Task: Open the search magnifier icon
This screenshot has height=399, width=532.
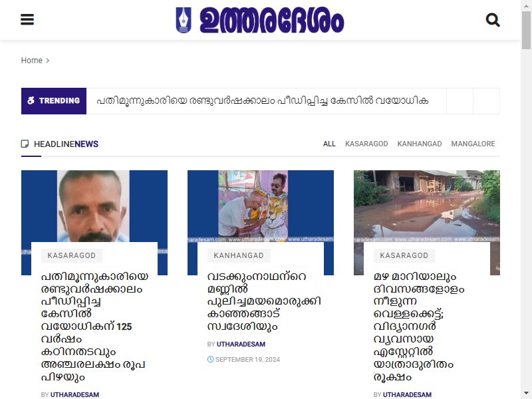Action: pos(493,20)
